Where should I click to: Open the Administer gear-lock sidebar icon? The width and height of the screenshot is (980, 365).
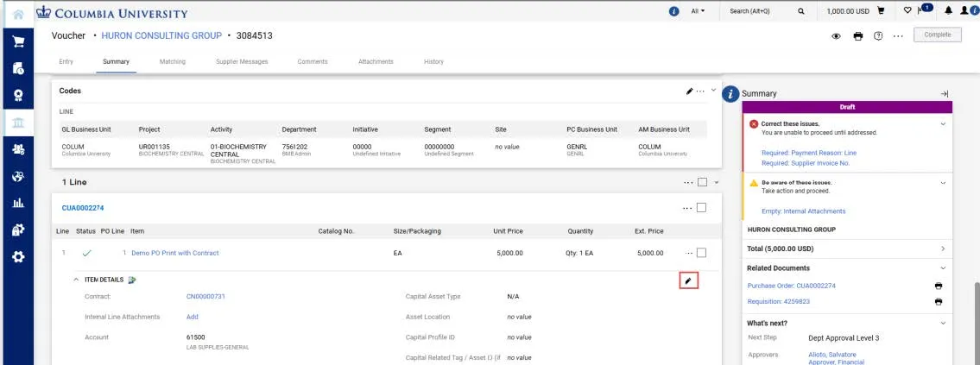(x=19, y=230)
